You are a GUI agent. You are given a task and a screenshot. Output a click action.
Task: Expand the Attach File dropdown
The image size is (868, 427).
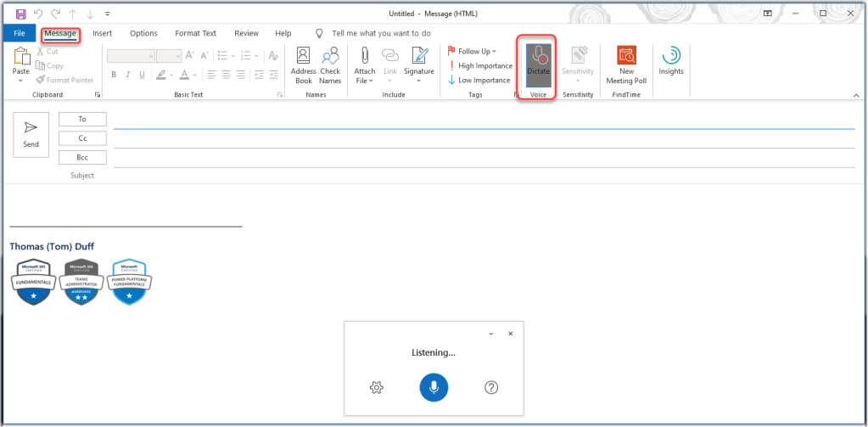coord(365,65)
